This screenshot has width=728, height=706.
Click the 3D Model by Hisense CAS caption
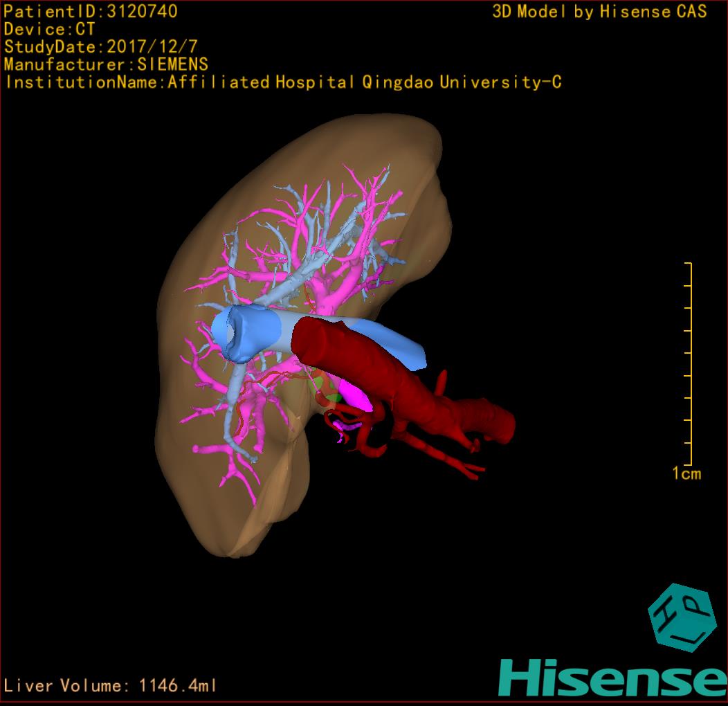[599, 12]
